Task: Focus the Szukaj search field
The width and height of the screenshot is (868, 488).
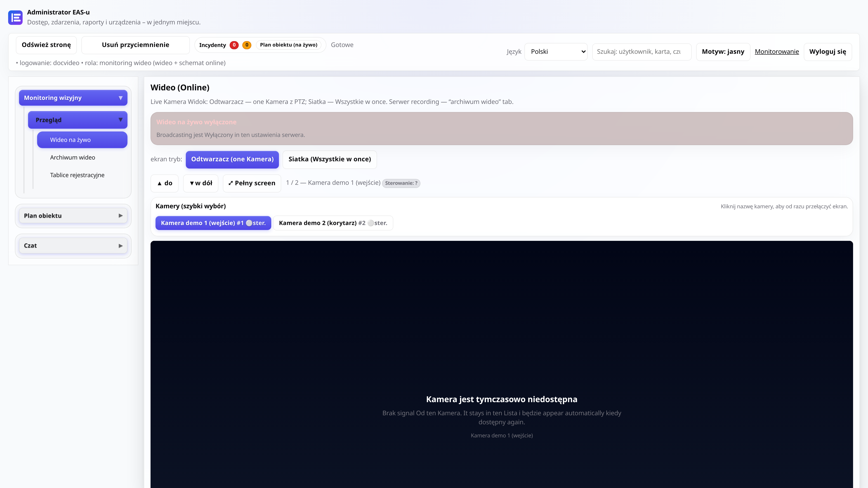Action: click(642, 52)
